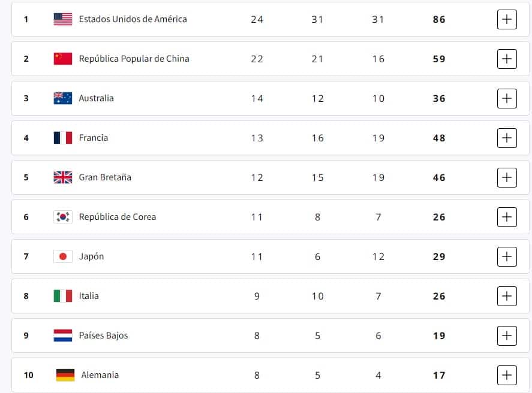Click Alemania's total medal count 17
The image size is (532, 393).
point(439,375)
